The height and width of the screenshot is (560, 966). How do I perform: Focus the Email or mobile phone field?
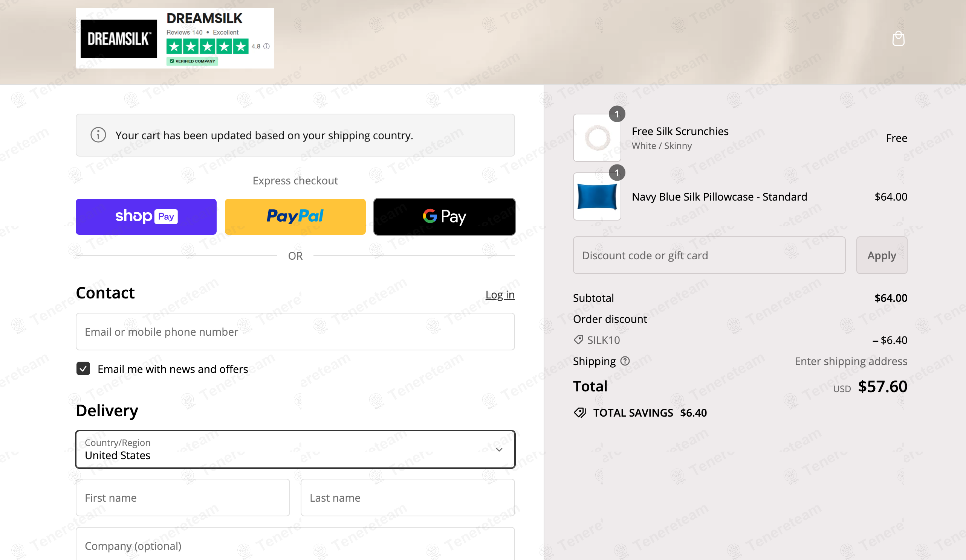click(295, 332)
